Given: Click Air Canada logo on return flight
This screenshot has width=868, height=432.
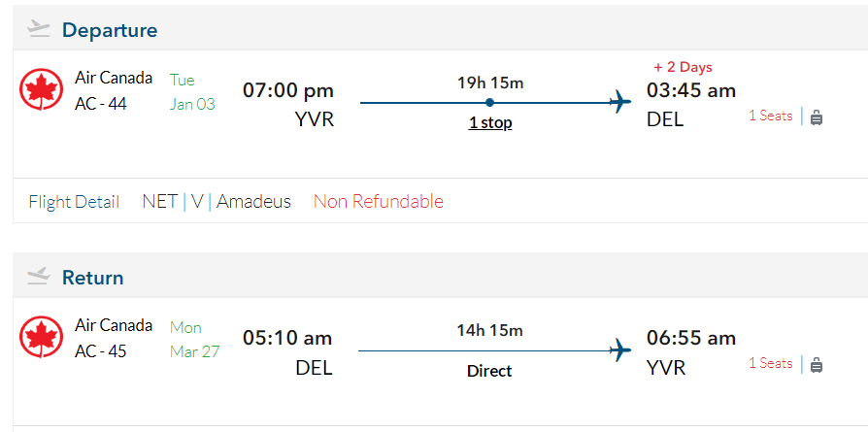Looking at the screenshot, I should coord(41,337).
